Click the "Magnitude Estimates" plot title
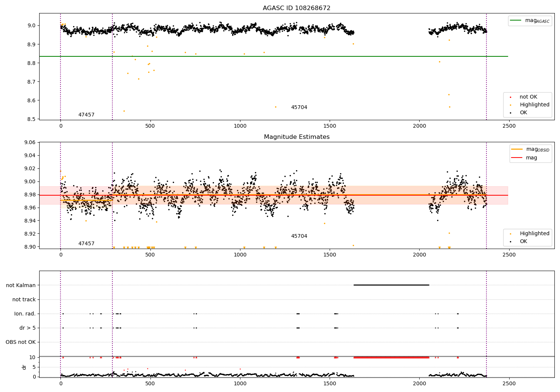The width and height of the screenshot is (560, 392). click(296, 137)
